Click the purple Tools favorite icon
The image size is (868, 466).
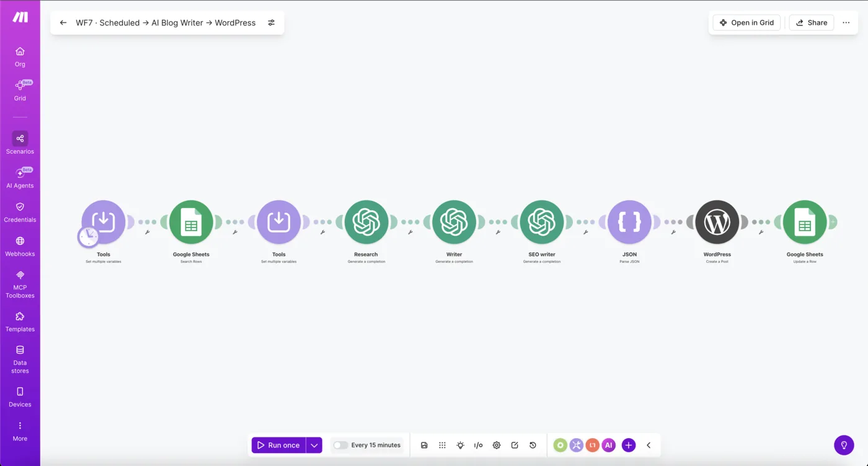coord(577,445)
